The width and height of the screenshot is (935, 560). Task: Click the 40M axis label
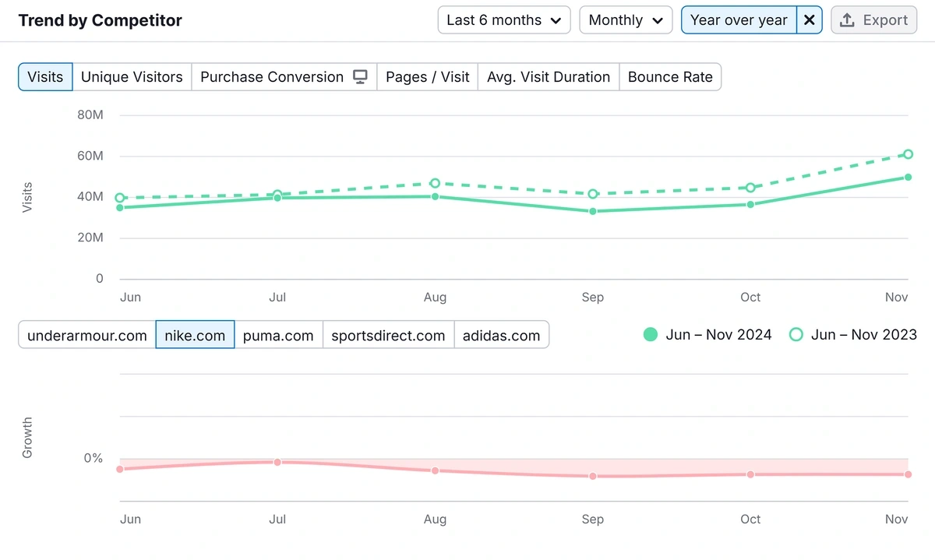[x=90, y=197]
